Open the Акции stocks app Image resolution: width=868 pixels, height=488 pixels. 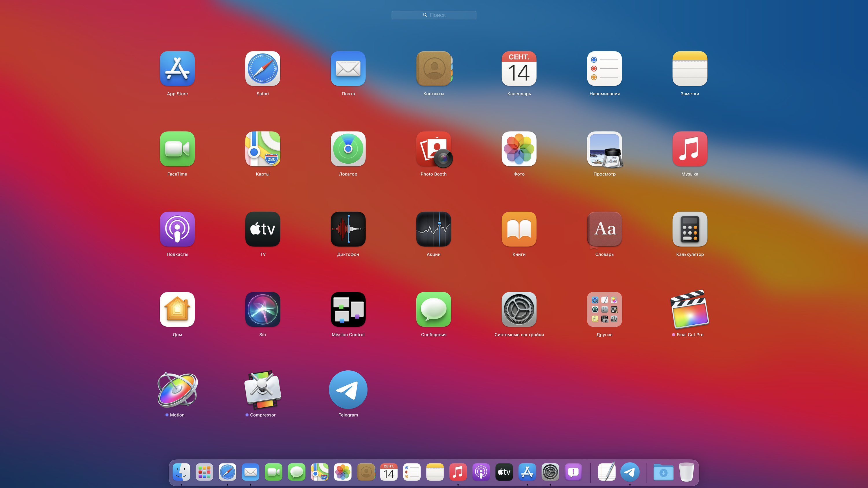pyautogui.click(x=433, y=229)
